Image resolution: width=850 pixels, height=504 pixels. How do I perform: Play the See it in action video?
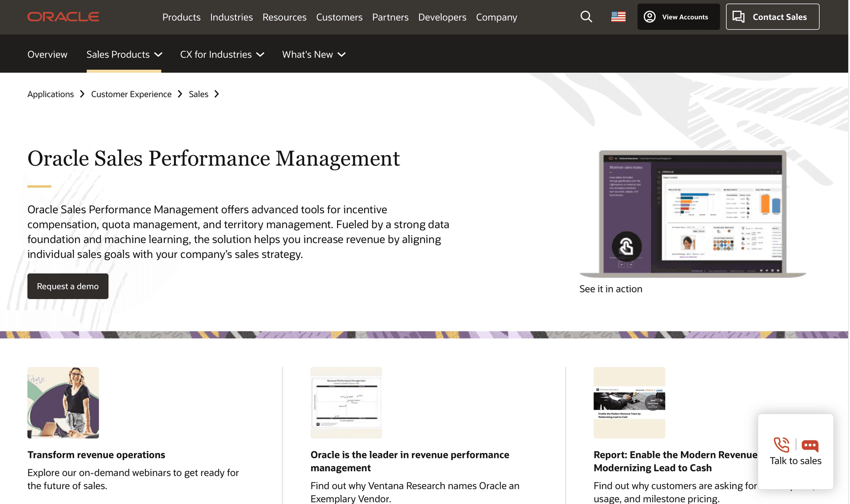click(626, 246)
